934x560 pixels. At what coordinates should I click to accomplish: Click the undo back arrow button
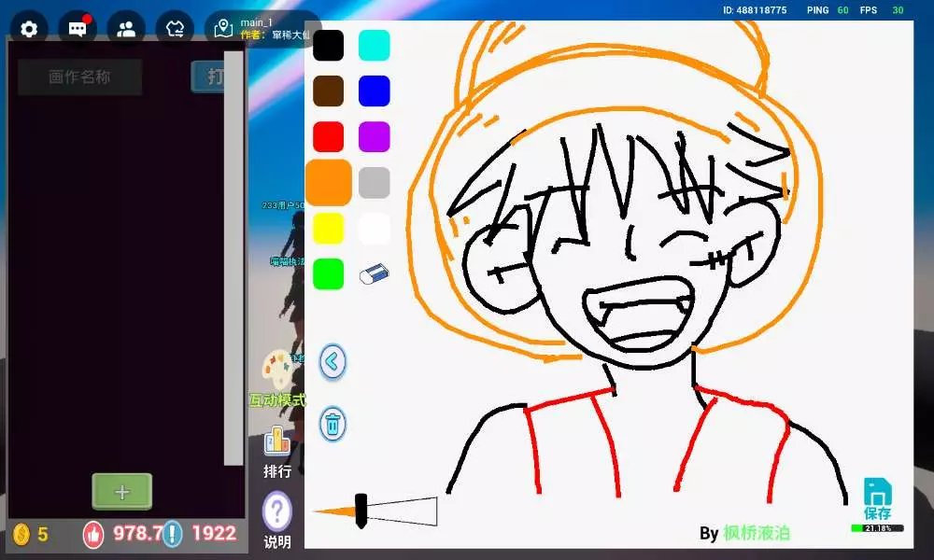[x=333, y=362]
